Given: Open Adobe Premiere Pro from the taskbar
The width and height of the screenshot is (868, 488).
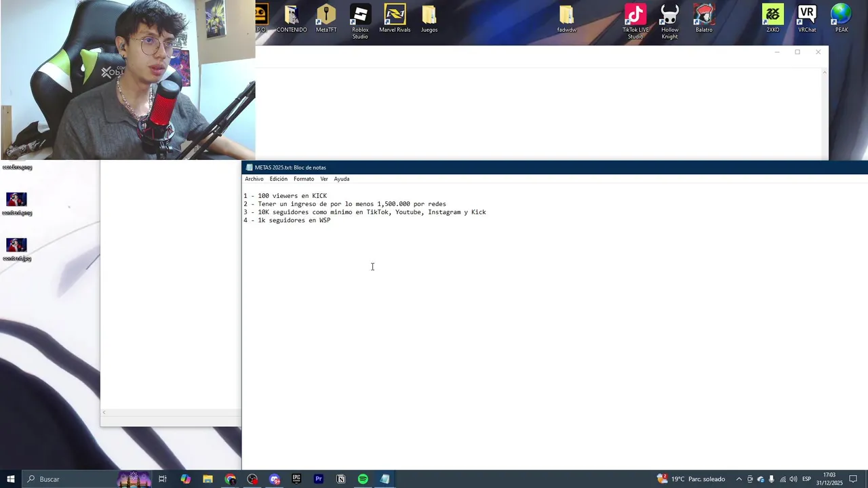Looking at the screenshot, I should click(319, 479).
